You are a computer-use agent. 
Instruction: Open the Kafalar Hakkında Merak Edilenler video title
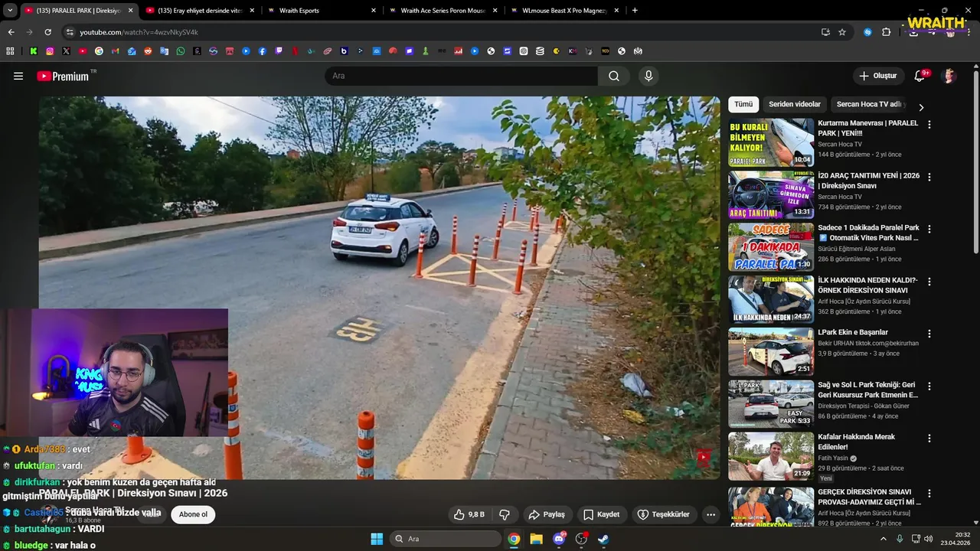[x=856, y=442]
